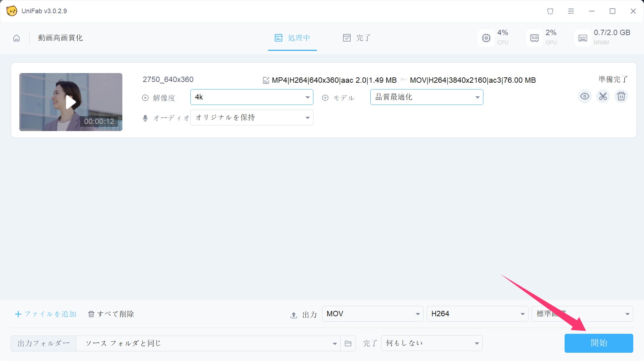Expand the オーディオ dropdown showing オリジナルを保持
This screenshot has height=361, width=644.
click(x=252, y=117)
